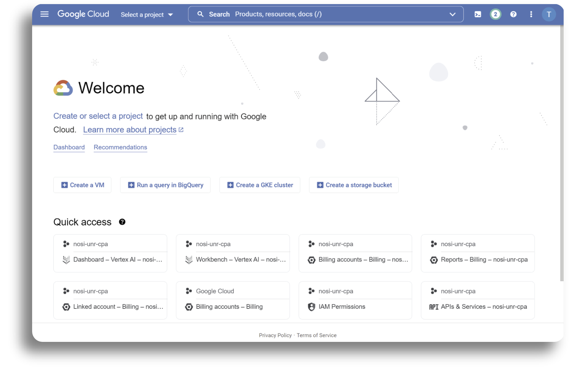588x368 pixels.
Task: Open Workbench – Vertex AI quick access card
Action: [233, 253]
